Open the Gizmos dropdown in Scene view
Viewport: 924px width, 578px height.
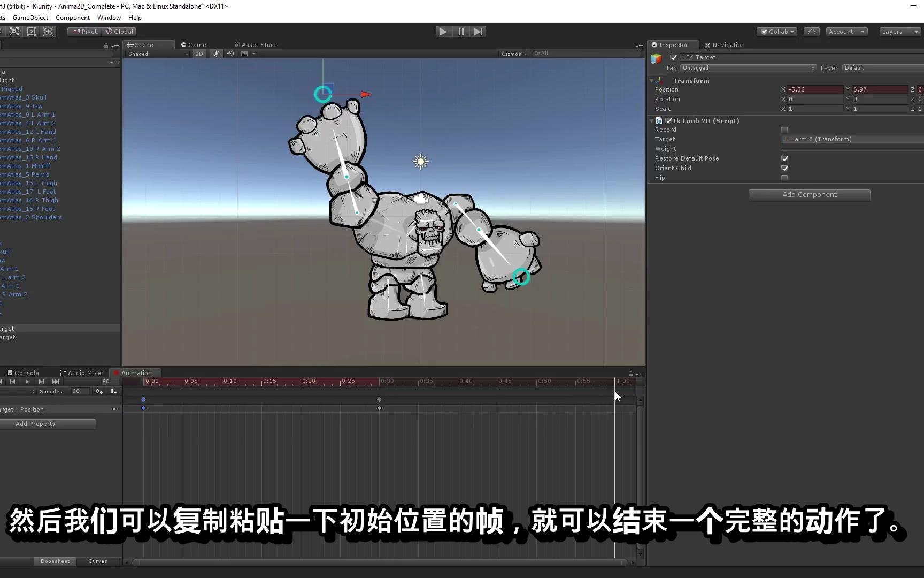(513, 54)
